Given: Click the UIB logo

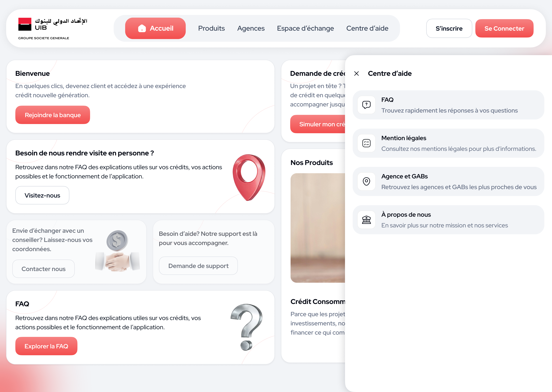Looking at the screenshot, I should point(53,29).
